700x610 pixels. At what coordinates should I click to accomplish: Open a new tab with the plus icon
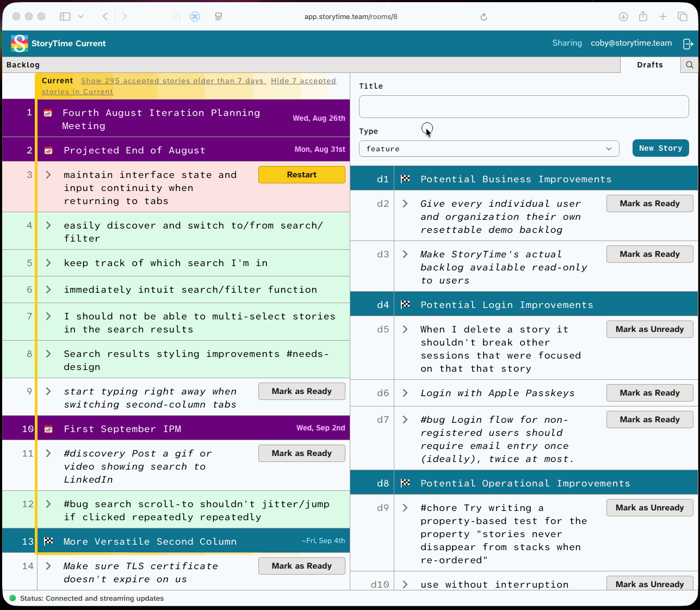(x=662, y=16)
